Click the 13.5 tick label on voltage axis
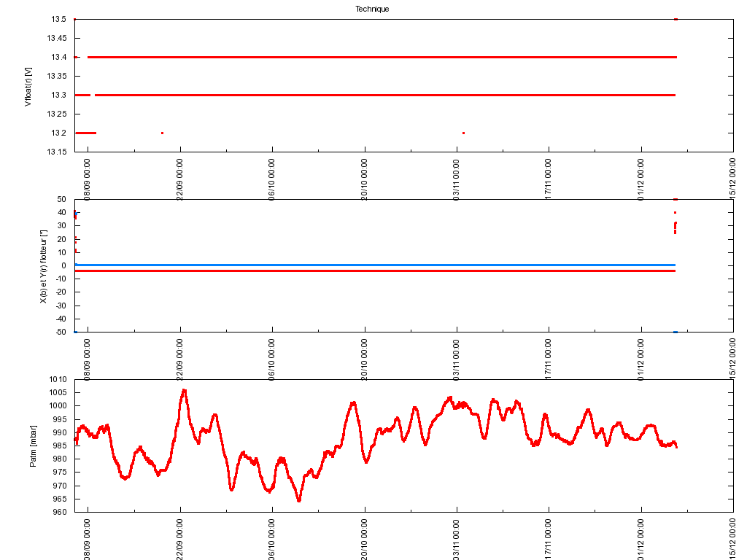 click(x=58, y=19)
